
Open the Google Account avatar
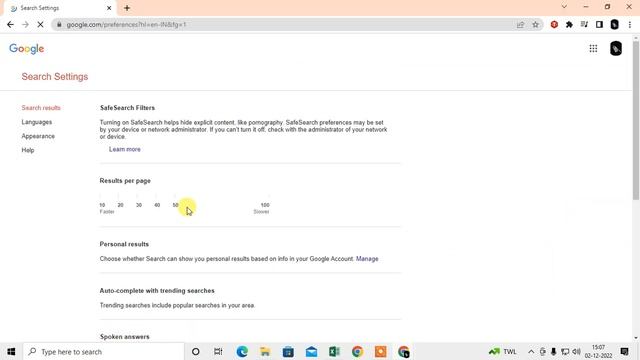click(x=616, y=49)
